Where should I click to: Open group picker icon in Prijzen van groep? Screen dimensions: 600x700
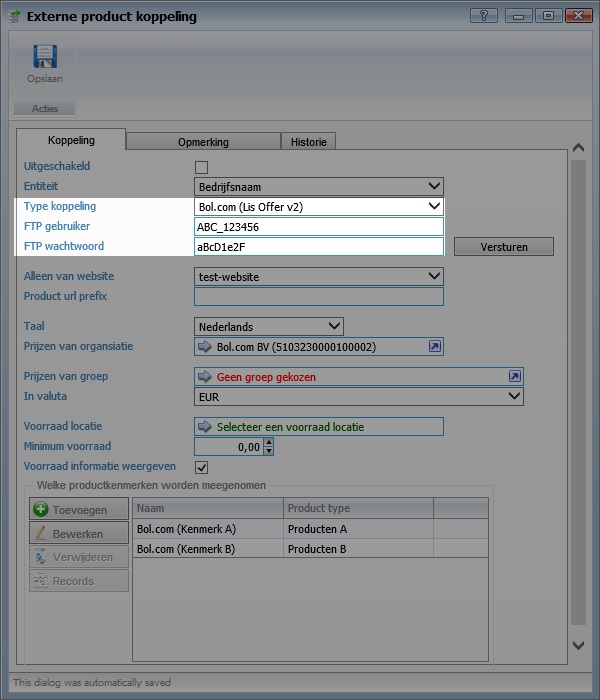515,377
